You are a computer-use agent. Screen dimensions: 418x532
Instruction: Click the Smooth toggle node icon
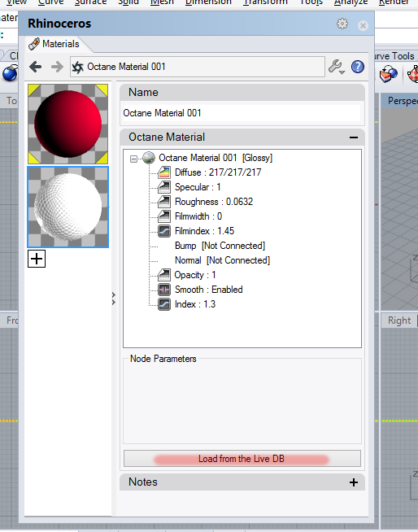coord(164,290)
